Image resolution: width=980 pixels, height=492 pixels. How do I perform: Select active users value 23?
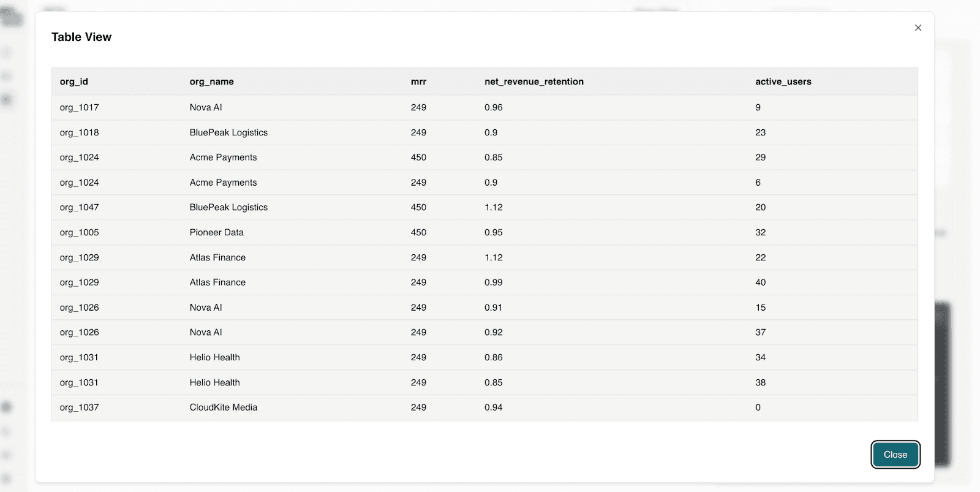[x=760, y=132]
